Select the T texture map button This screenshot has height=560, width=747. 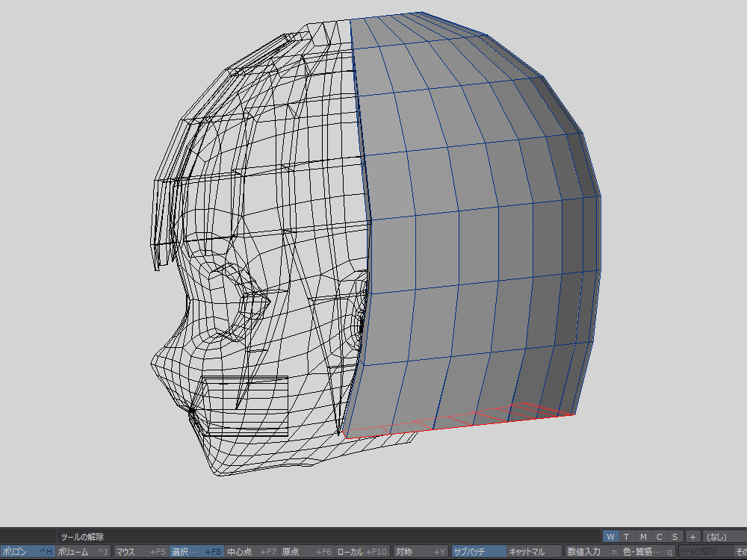(627, 536)
